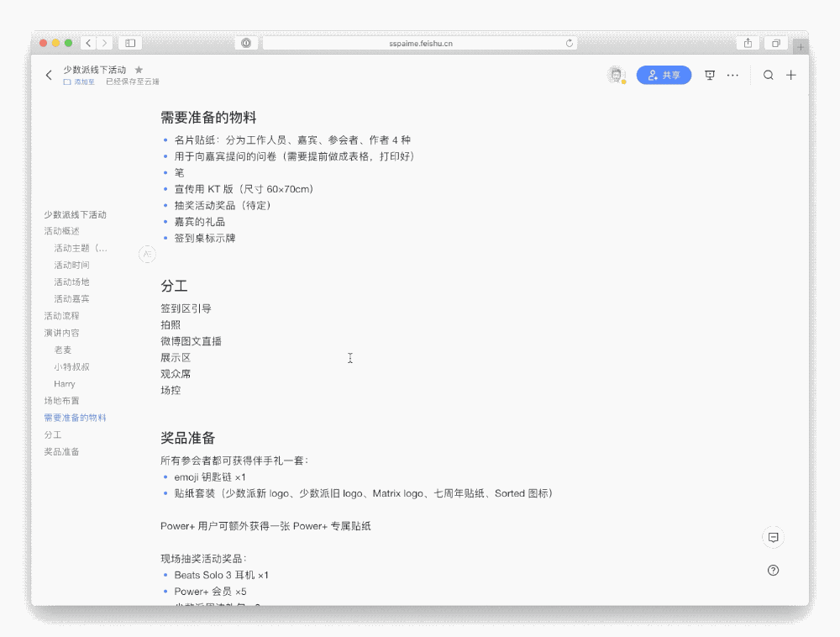This screenshot has height=637, width=840.
Task: Show all tabs with the tab overview icon
Action: tap(774, 42)
